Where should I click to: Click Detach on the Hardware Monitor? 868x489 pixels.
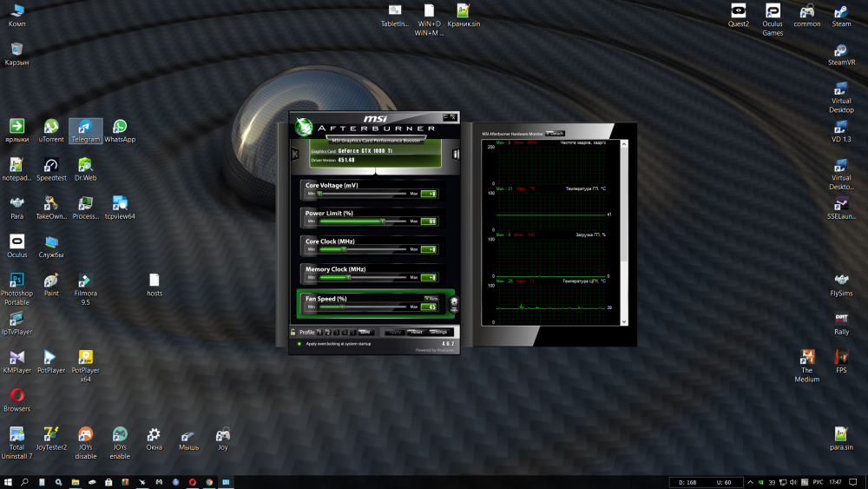click(x=556, y=133)
